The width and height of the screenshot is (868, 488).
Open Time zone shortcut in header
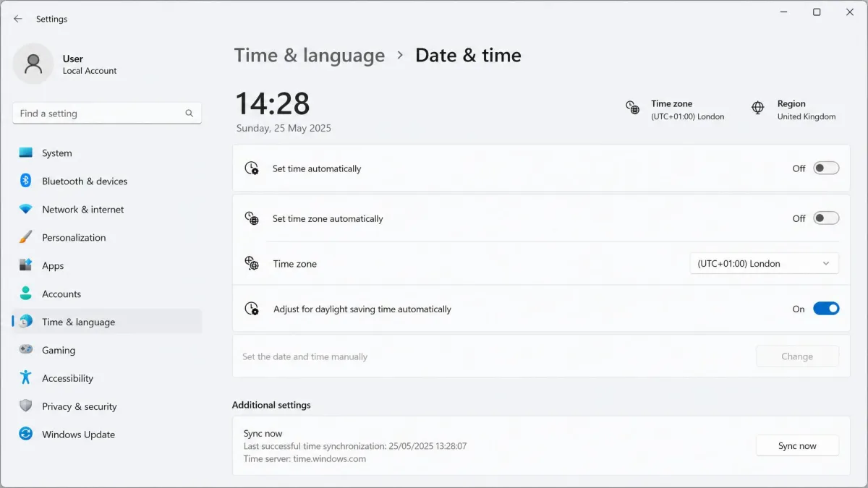[x=675, y=109]
